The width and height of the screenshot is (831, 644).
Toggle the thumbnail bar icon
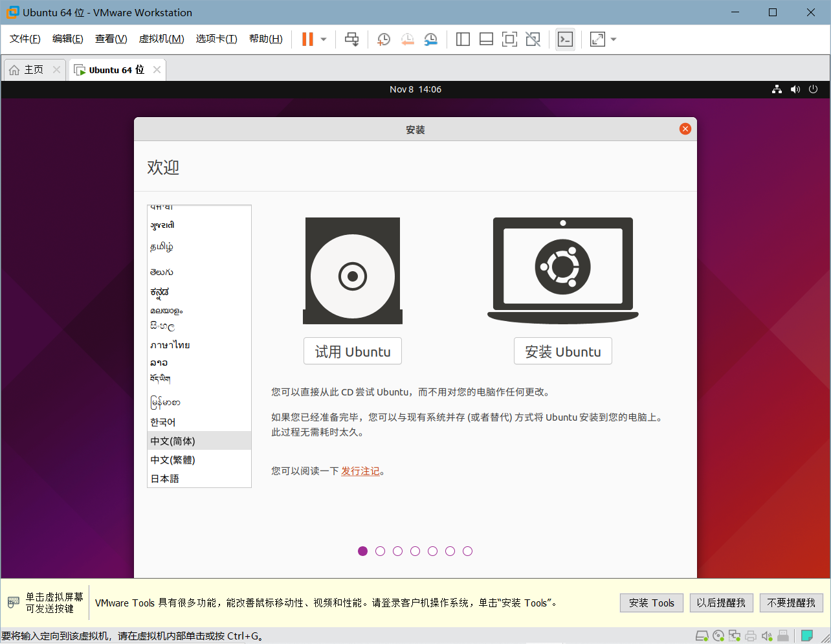tap(486, 39)
